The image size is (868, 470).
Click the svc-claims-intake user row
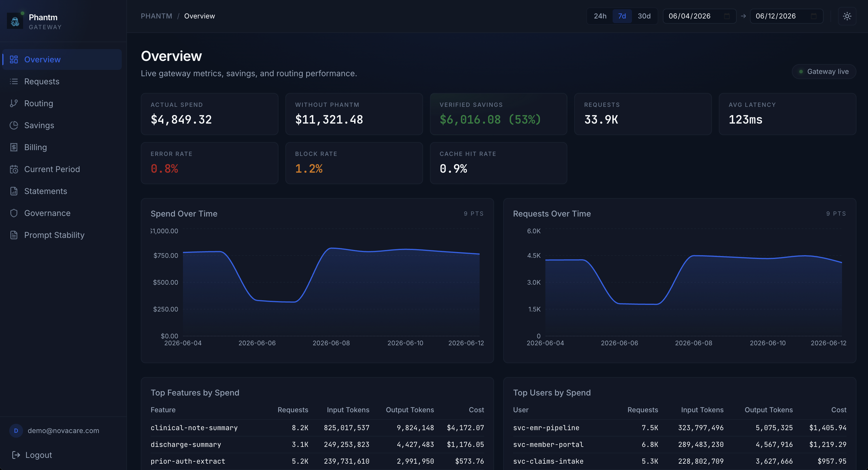[x=680, y=461]
